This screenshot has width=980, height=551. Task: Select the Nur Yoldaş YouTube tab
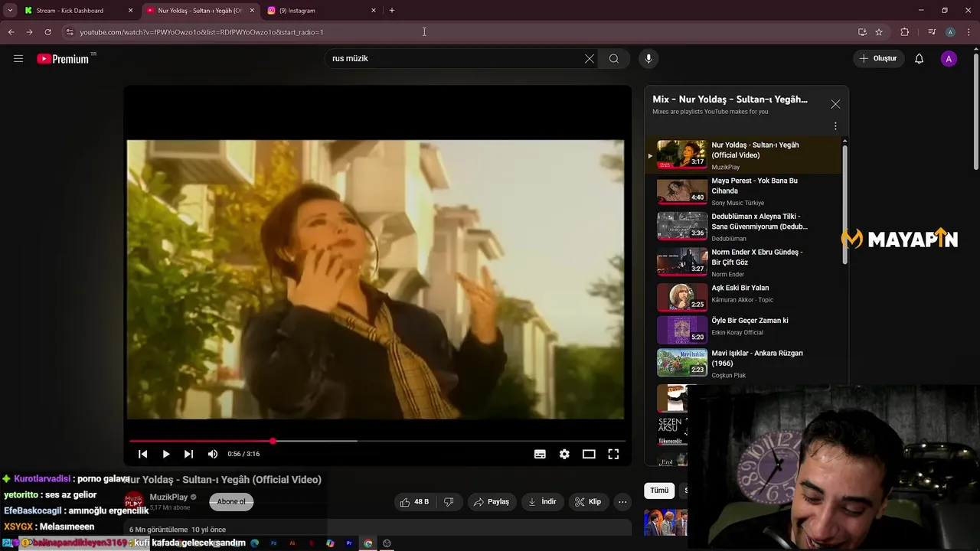201,11
